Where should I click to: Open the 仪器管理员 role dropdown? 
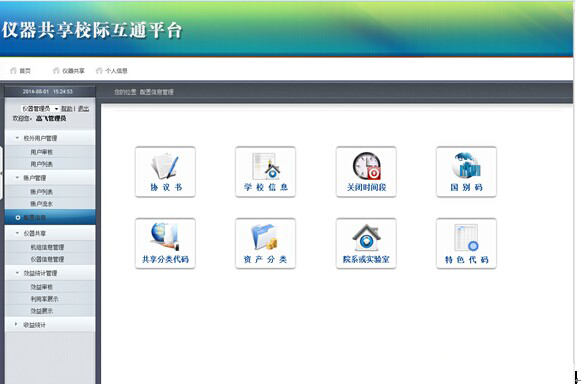40,109
